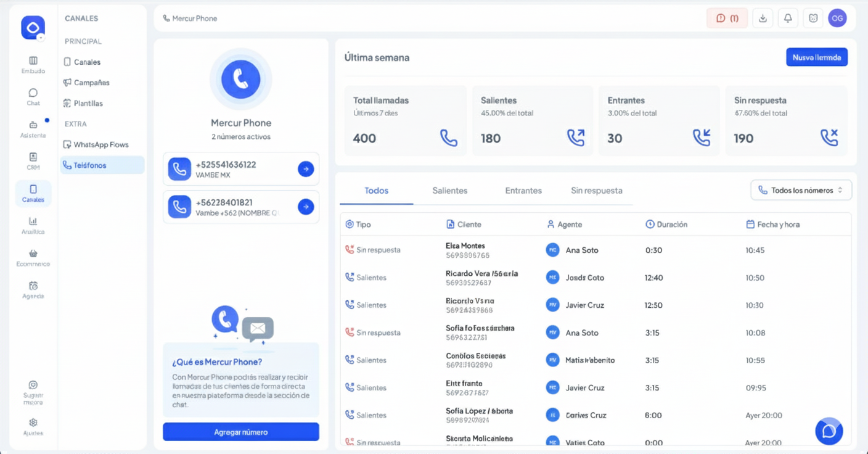This screenshot has height=454, width=868.
Task: Open the Asistente bot icon
Action: [x=33, y=128]
